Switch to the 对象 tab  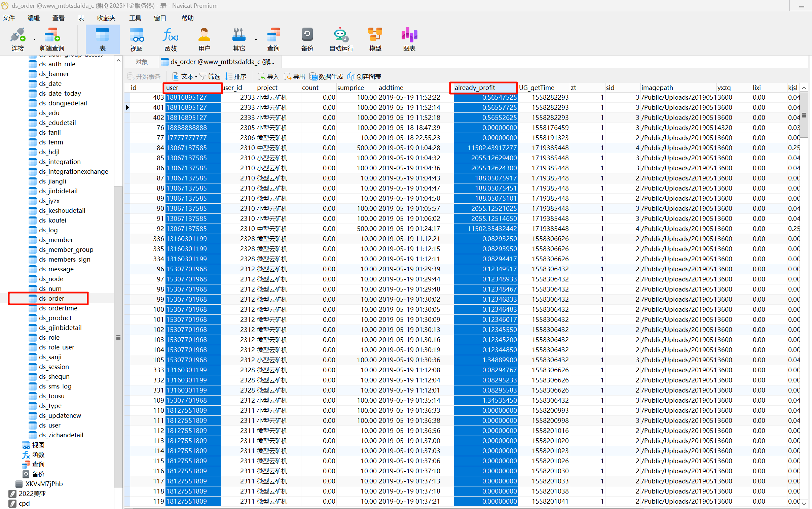142,62
